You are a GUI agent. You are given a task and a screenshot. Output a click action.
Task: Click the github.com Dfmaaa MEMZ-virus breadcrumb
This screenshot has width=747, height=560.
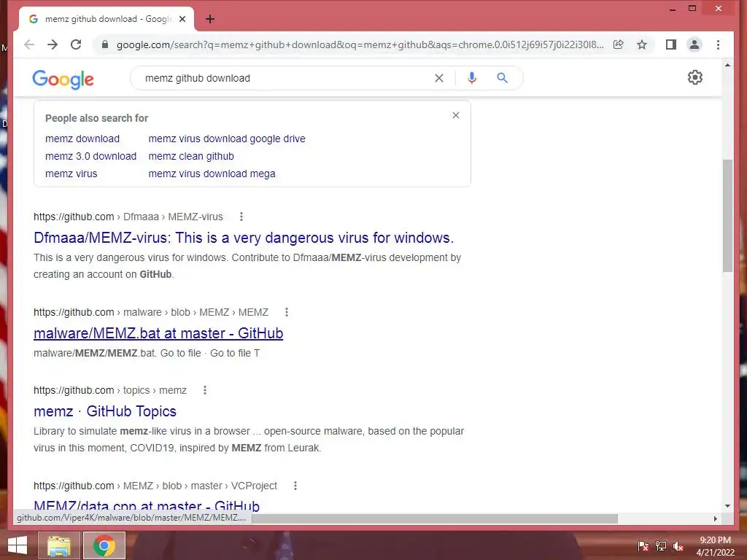click(x=128, y=217)
